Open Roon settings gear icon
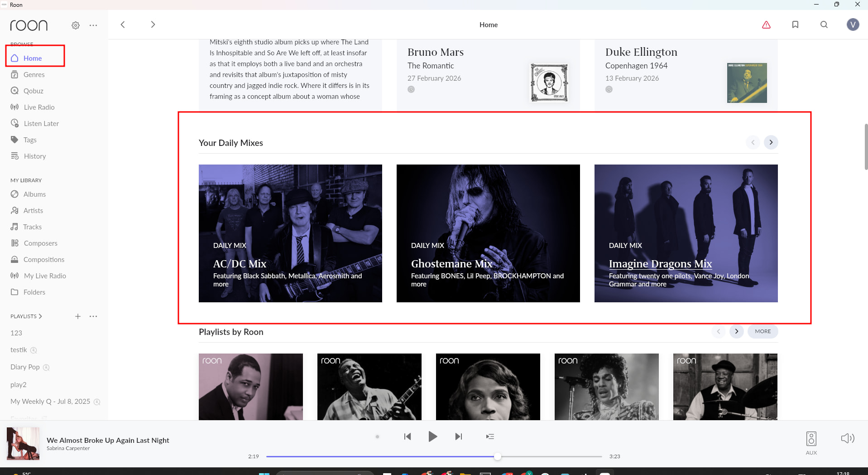The height and width of the screenshot is (475, 868). tap(76, 25)
